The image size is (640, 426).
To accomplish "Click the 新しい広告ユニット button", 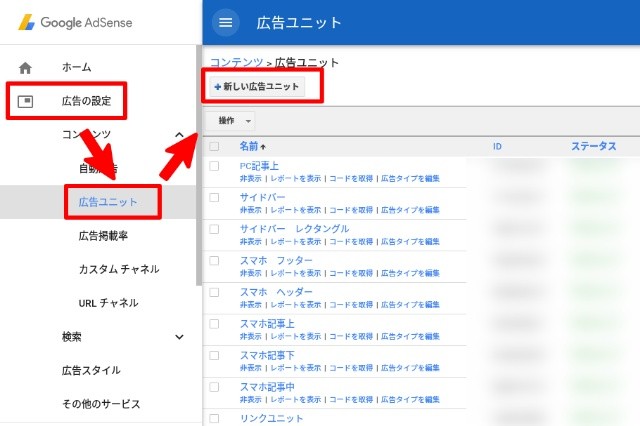I will (257, 87).
